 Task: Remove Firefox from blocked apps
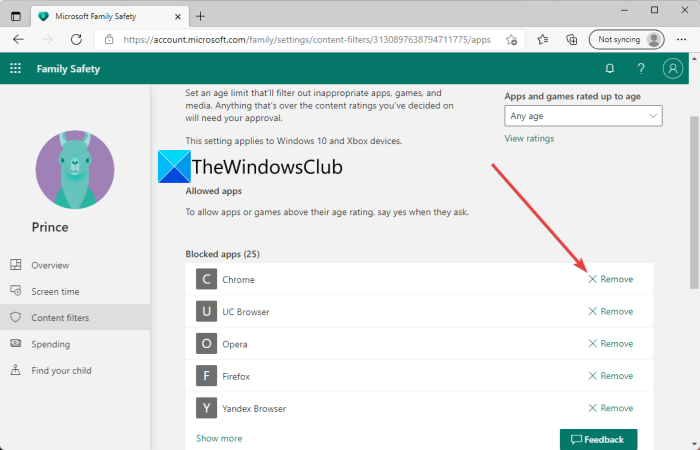(610, 376)
